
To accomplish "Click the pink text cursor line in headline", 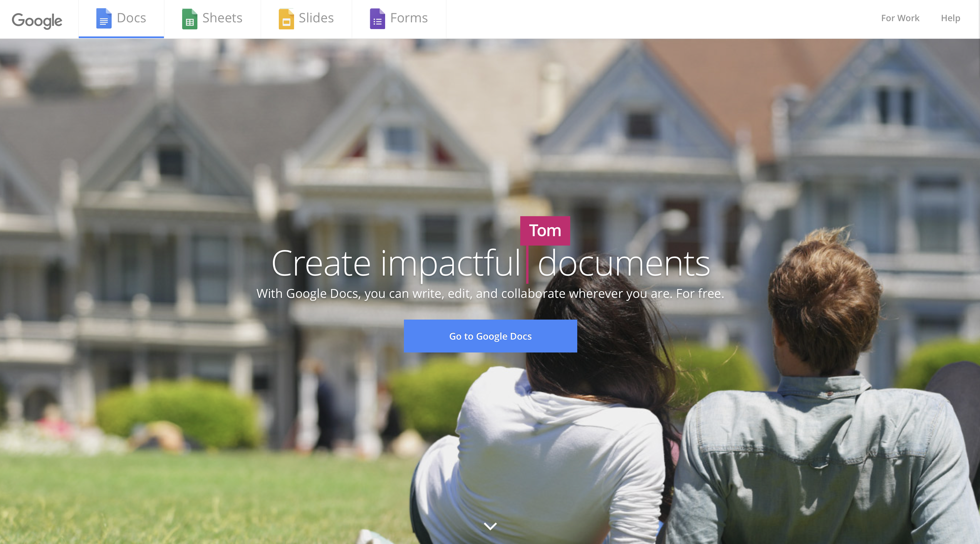I will pos(527,264).
